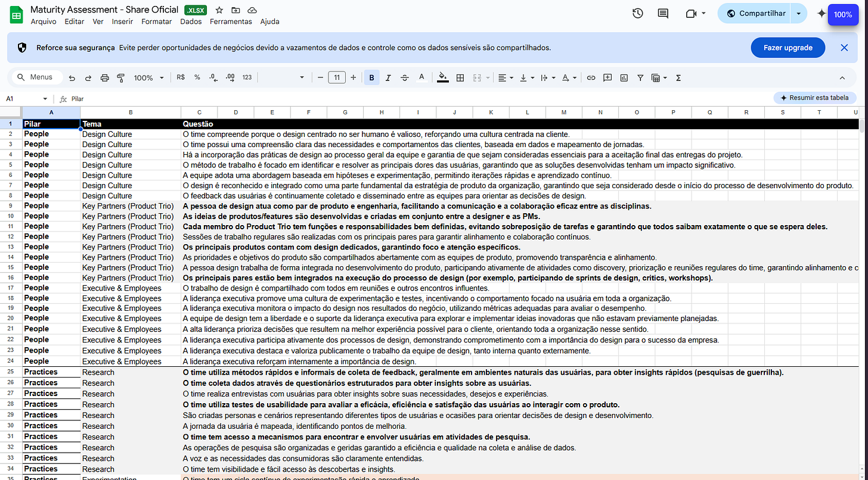The height and width of the screenshot is (480, 868).
Task: Redo the last action
Action: pos(88,77)
